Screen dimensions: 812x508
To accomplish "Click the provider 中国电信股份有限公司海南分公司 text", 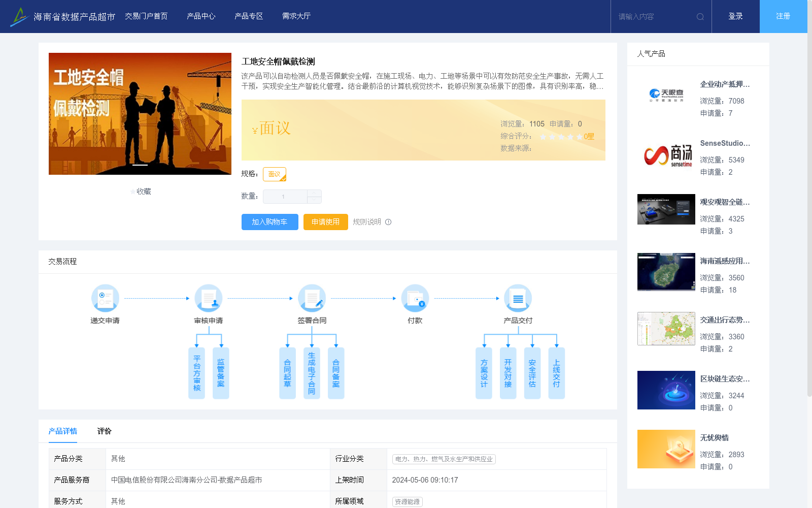I will (x=187, y=480).
